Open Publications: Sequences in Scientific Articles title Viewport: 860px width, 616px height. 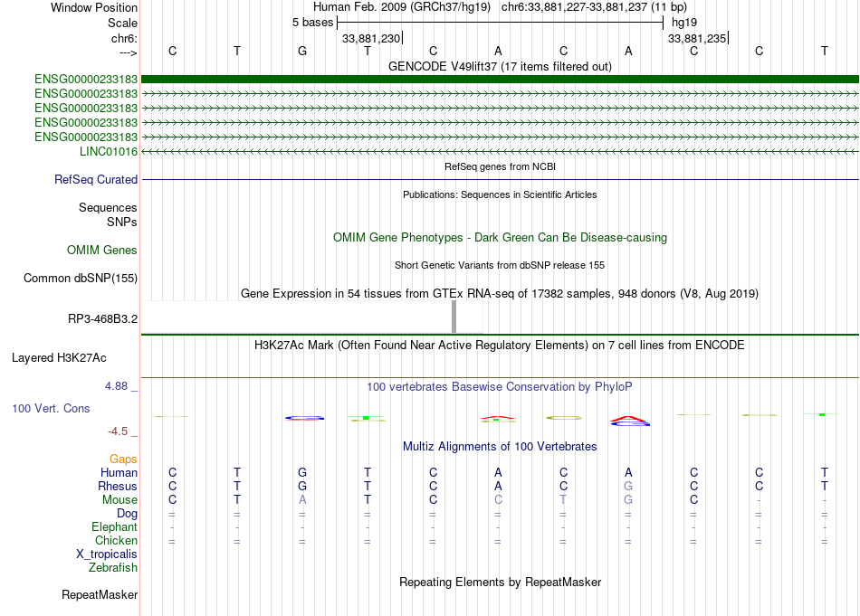pos(500,194)
